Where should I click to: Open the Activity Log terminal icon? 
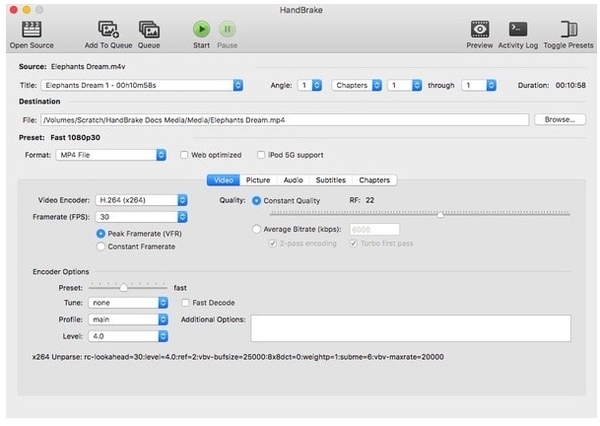(x=518, y=29)
